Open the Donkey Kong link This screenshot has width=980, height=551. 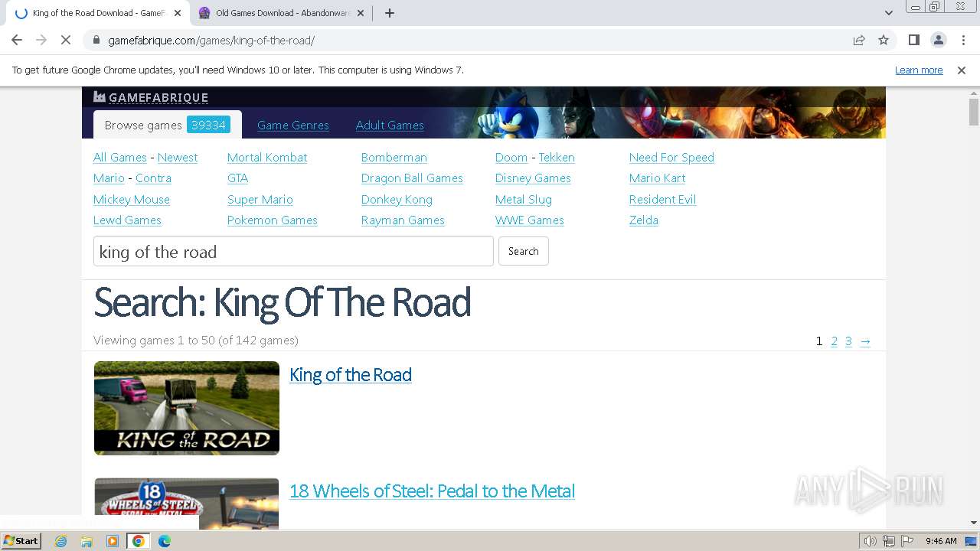coord(397,199)
